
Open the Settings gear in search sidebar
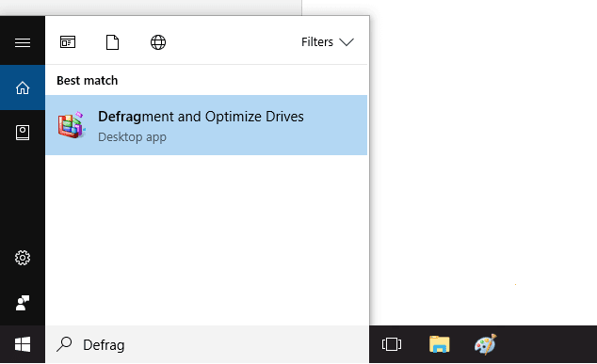coord(23,258)
